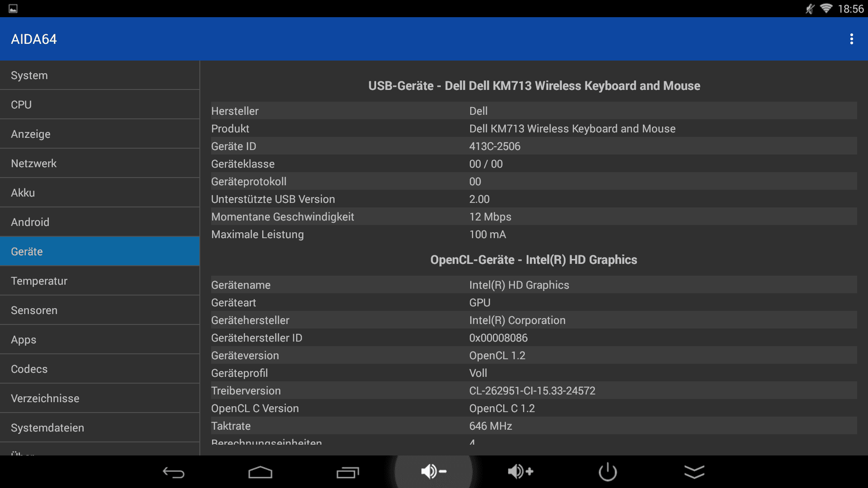
Task: Tap the power icon in navigation bar
Action: pos(608,472)
